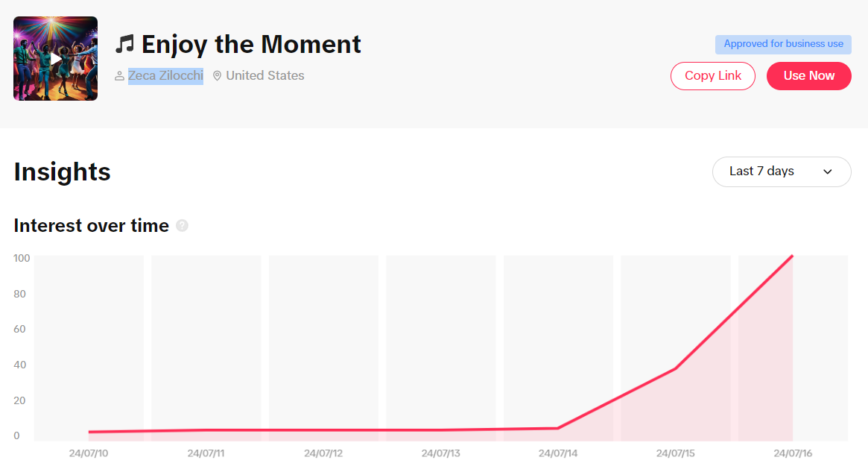Click the chart peak point at 24/07/16
The height and width of the screenshot is (472, 868).
tap(792, 257)
